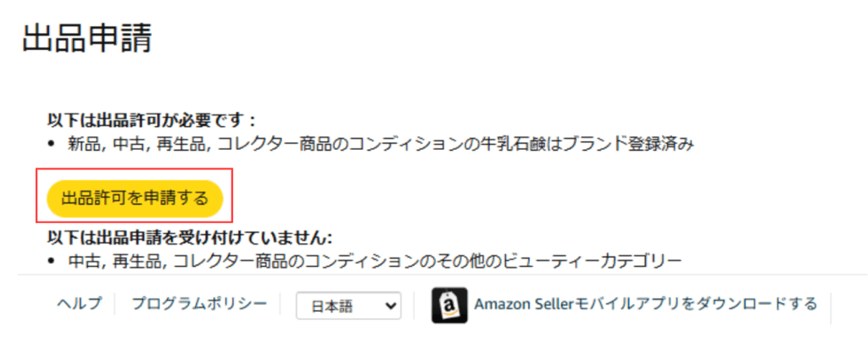Click the separator between ヘルプ and プログラムポリシー

point(116,304)
